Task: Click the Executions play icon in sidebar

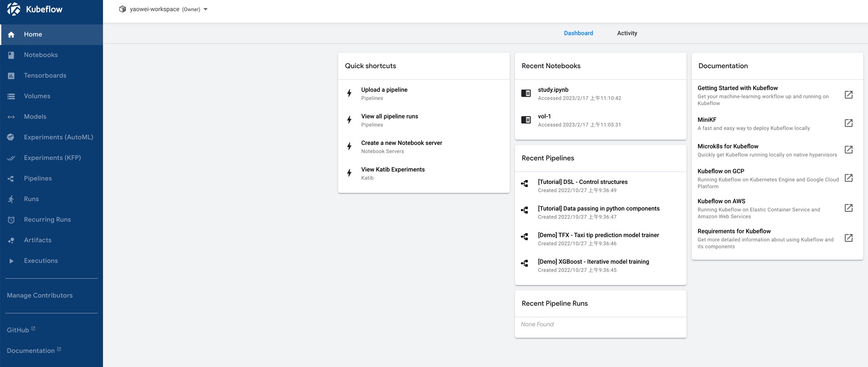Action: [x=11, y=261]
